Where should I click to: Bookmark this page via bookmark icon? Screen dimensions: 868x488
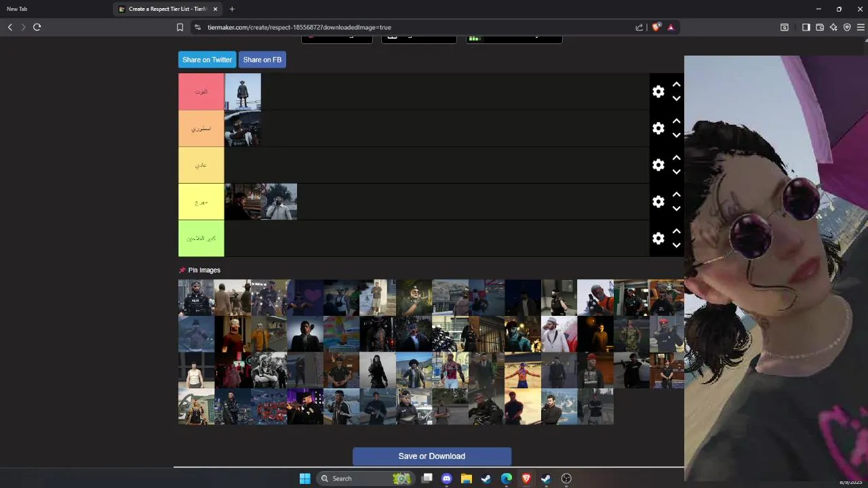click(180, 27)
